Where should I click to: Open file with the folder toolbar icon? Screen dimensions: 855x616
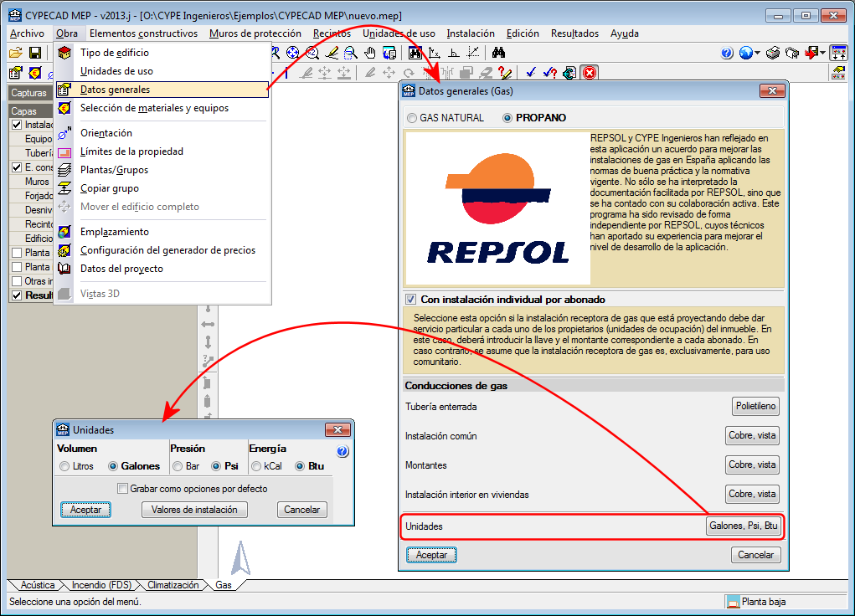(x=16, y=53)
